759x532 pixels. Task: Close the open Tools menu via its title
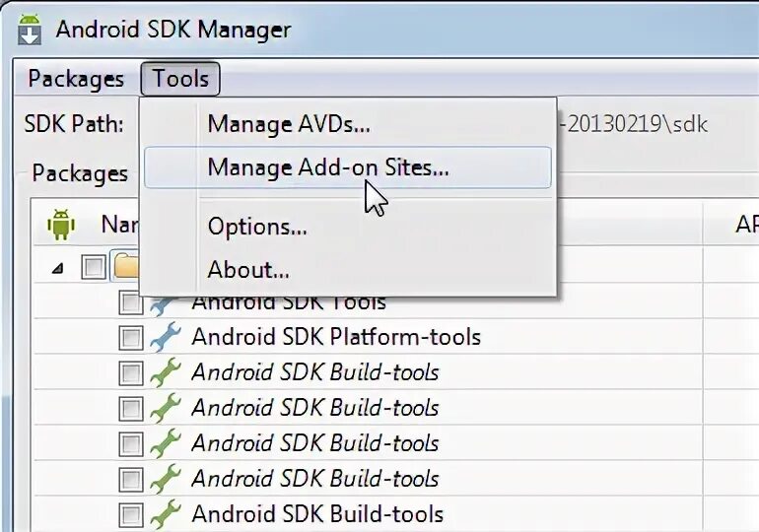coord(180,79)
